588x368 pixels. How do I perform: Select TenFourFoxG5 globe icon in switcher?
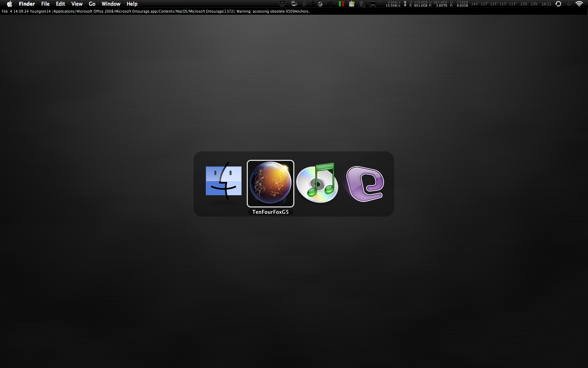tap(271, 183)
